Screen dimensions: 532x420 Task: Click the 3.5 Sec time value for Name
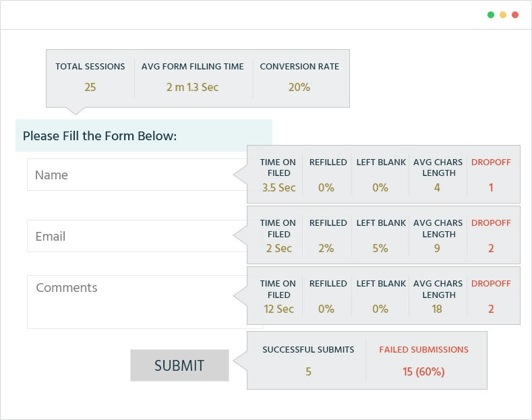tap(279, 187)
